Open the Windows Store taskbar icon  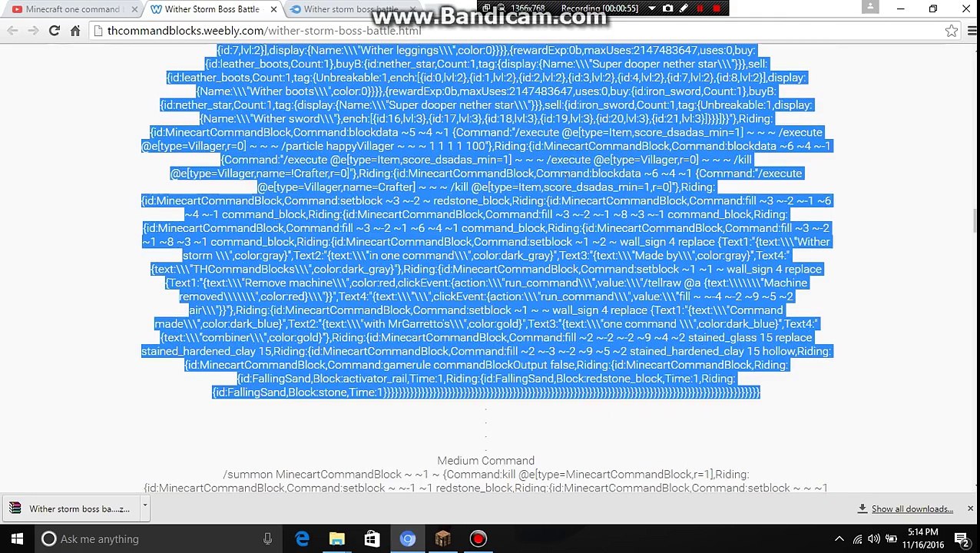tap(372, 539)
